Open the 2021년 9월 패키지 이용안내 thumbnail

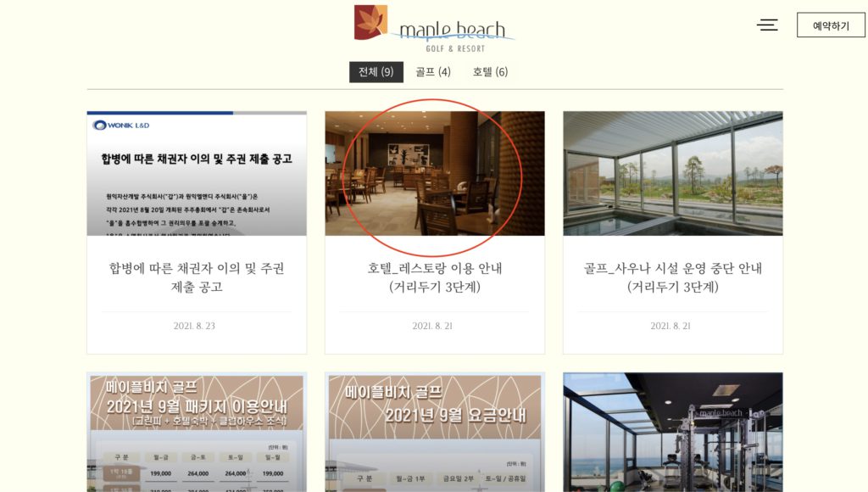tap(197, 432)
